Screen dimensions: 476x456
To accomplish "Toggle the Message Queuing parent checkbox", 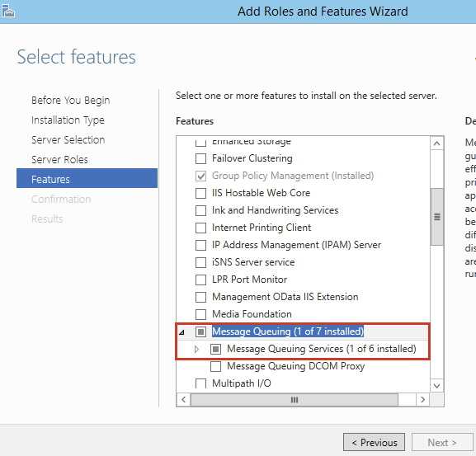I will (x=200, y=331).
